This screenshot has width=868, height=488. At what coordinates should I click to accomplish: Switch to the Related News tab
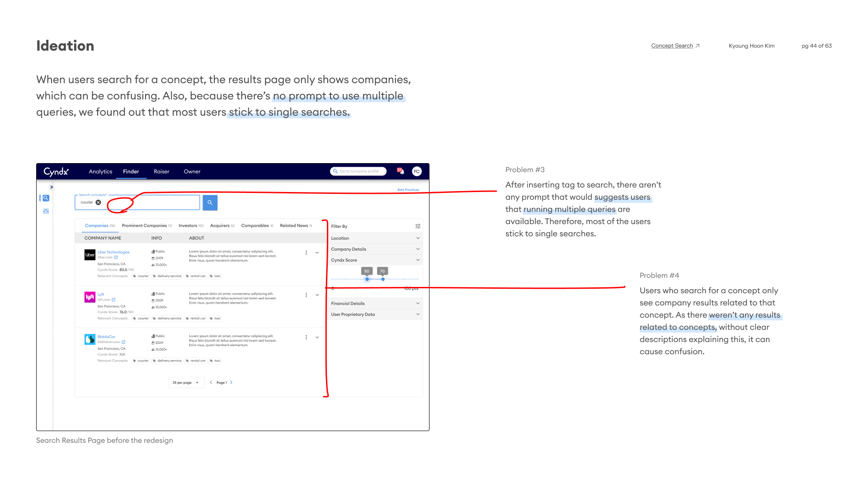pyautogui.click(x=296, y=225)
